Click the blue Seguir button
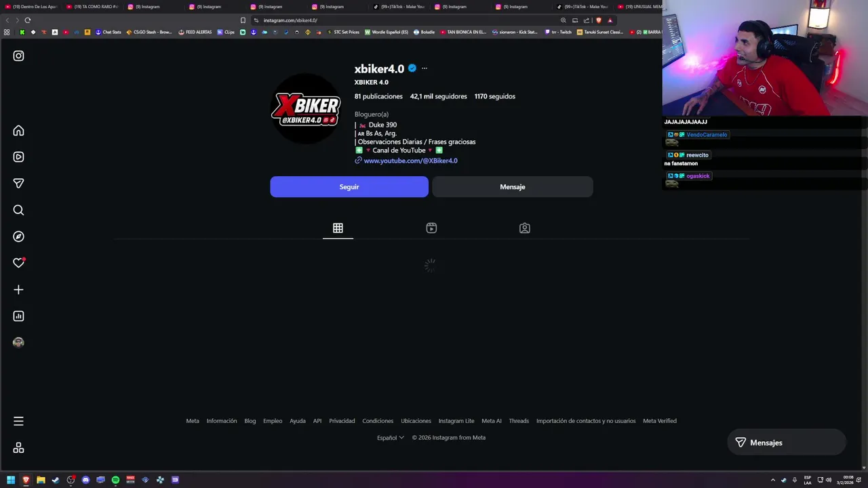 349,187
